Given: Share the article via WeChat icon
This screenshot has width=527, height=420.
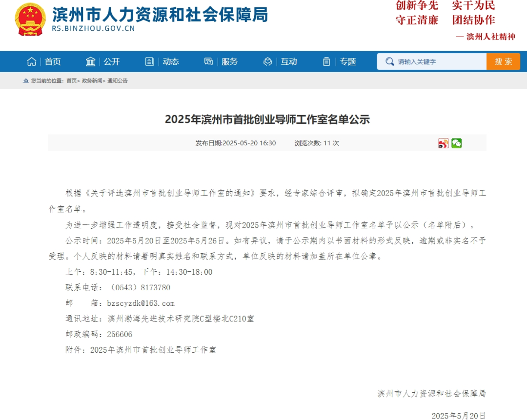Looking at the screenshot, I should click(x=456, y=143).
